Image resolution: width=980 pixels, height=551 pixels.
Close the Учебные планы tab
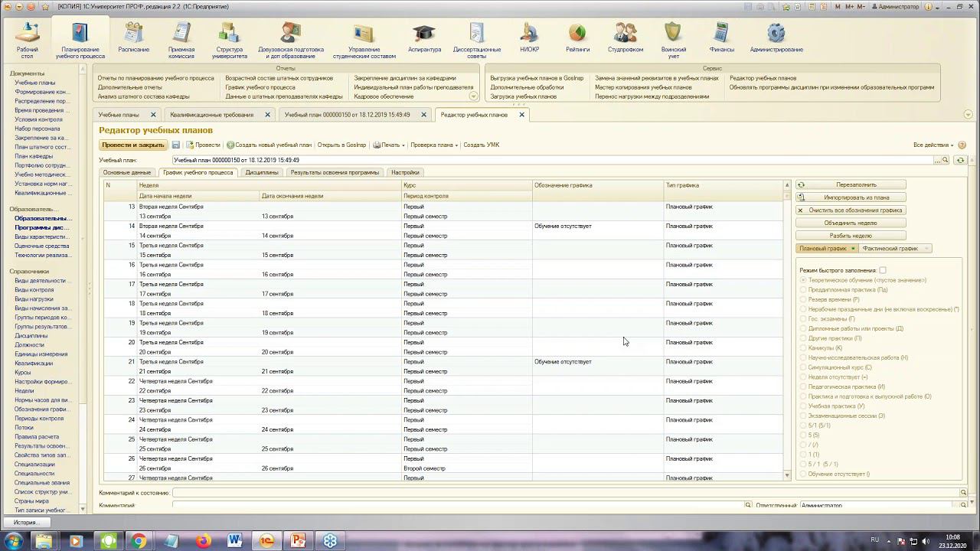[153, 115]
